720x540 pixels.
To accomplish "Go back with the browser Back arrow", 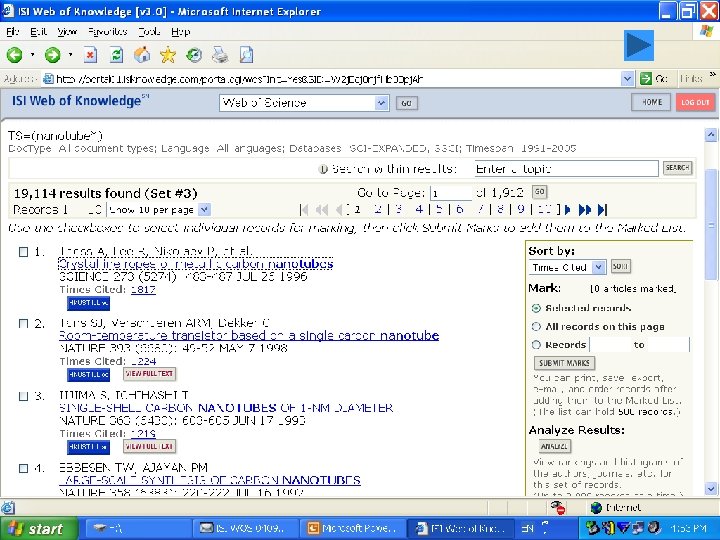I will 15,55.
